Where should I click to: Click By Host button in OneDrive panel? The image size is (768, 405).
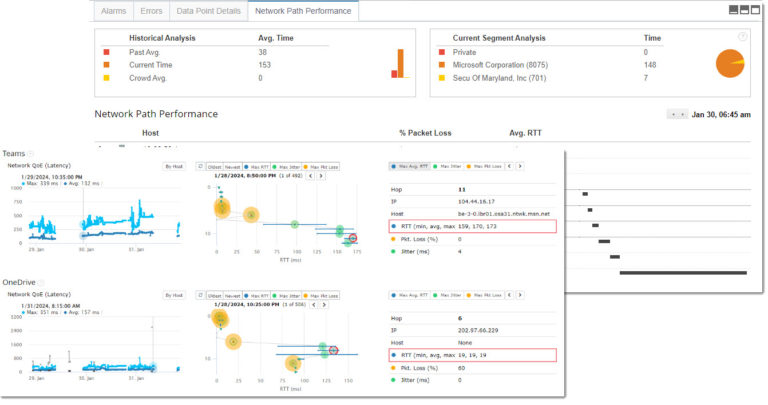point(174,295)
